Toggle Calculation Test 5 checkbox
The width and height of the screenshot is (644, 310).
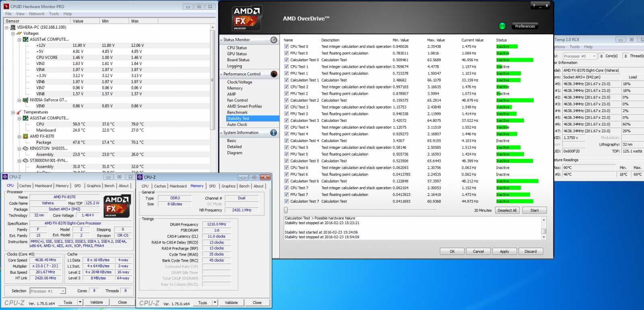[287, 161]
